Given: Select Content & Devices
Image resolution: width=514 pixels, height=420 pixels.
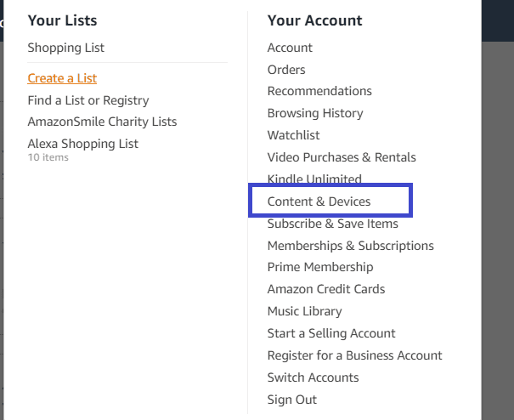Looking at the screenshot, I should point(319,201).
